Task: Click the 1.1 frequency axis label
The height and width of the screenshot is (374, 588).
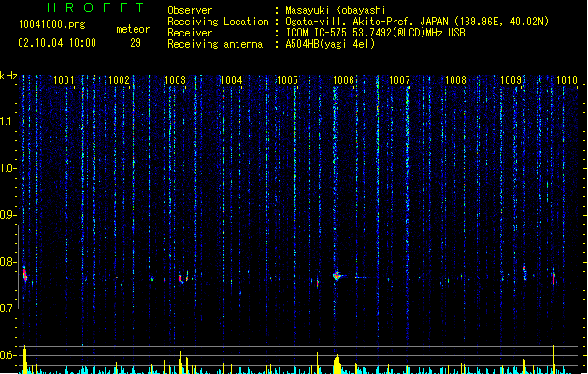Action: (7, 122)
